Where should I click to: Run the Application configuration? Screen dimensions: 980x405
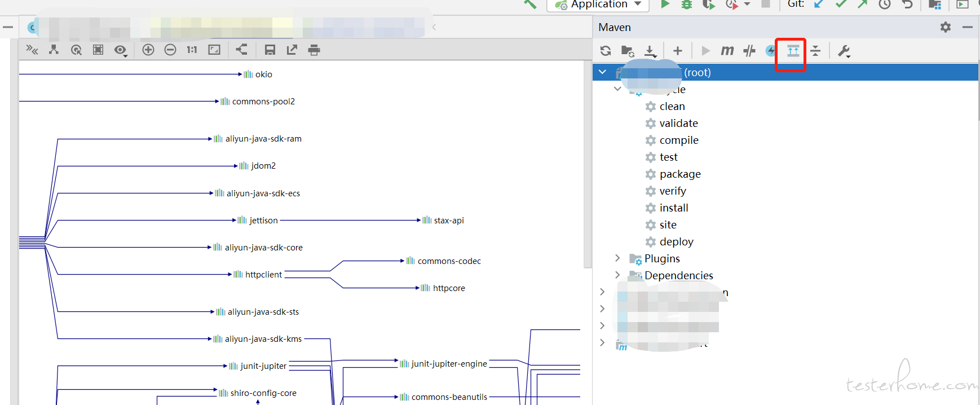click(665, 4)
